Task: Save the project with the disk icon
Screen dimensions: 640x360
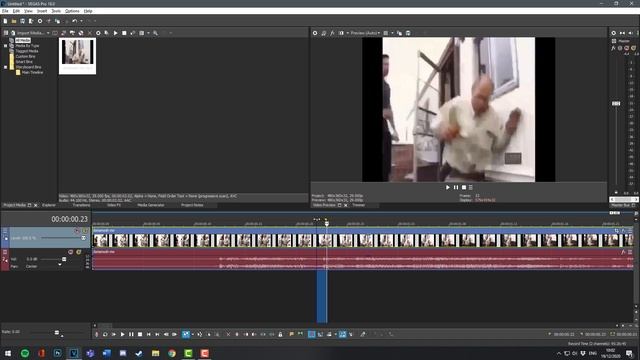Action: 22,21
